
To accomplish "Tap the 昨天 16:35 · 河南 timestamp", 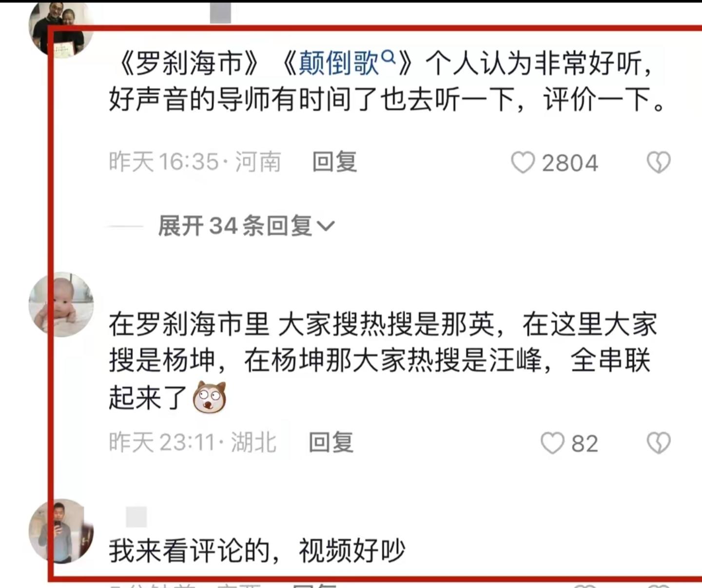I will [195, 162].
